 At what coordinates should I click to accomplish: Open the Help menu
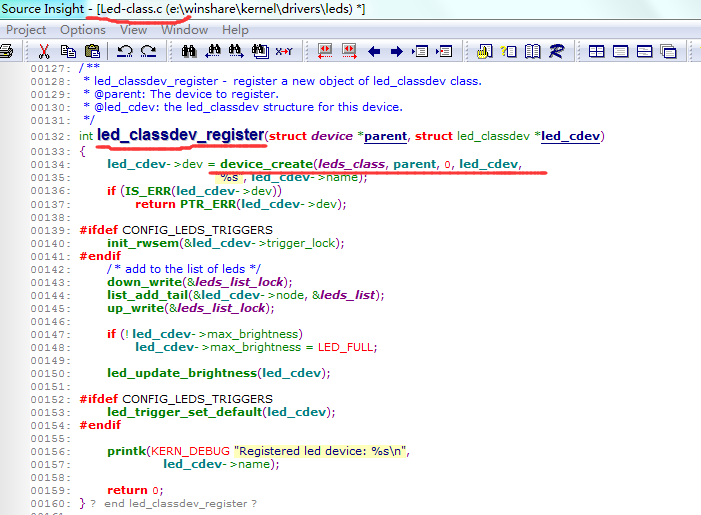click(235, 30)
